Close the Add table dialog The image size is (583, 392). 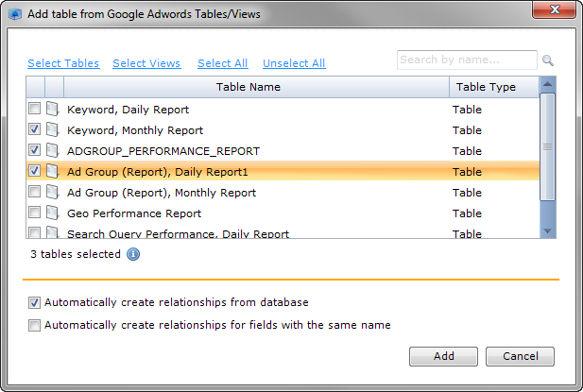click(554, 9)
